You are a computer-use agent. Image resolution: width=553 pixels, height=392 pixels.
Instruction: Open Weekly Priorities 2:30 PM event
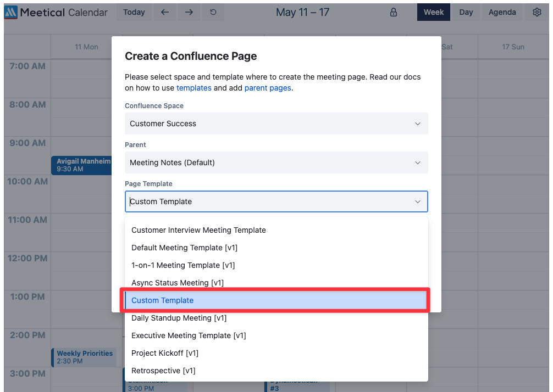pos(84,357)
